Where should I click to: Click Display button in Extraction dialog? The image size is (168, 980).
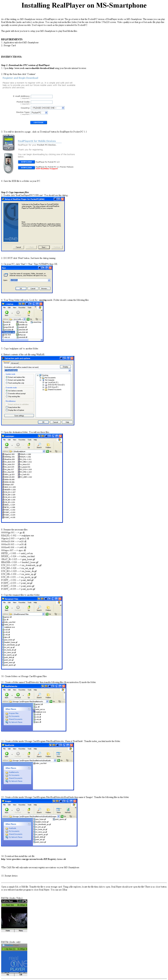[x=65, y=367]
